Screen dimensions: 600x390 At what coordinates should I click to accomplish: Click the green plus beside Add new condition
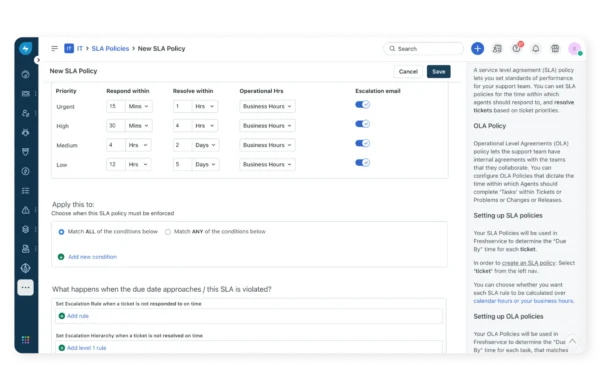coord(61,257)
